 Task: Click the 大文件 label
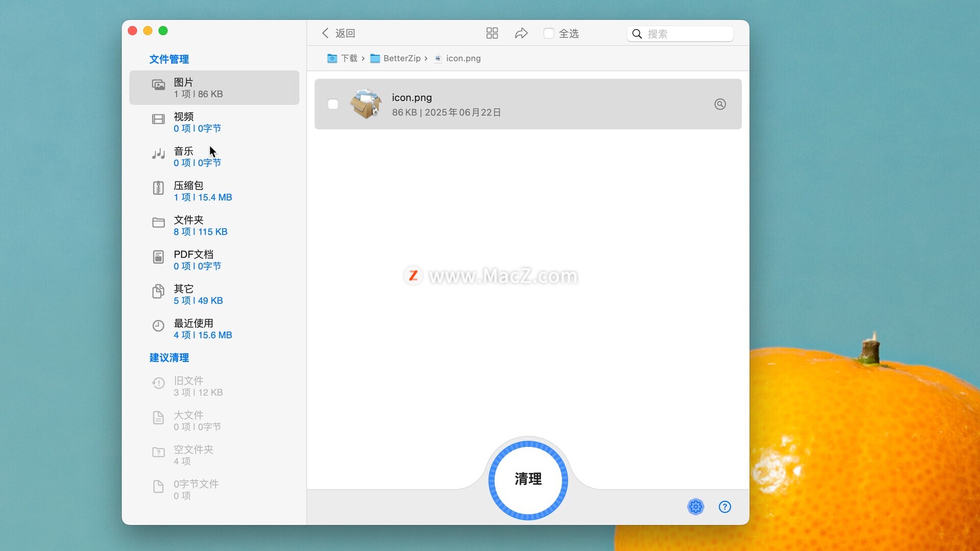click(188, 415)
